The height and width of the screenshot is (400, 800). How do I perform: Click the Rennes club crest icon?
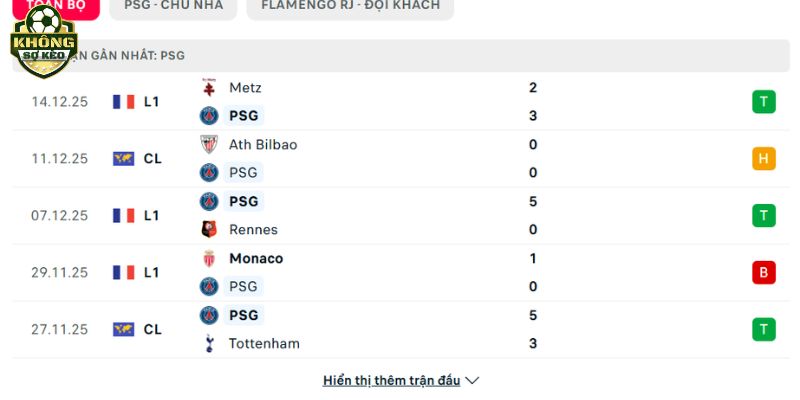tap(209, 229)
